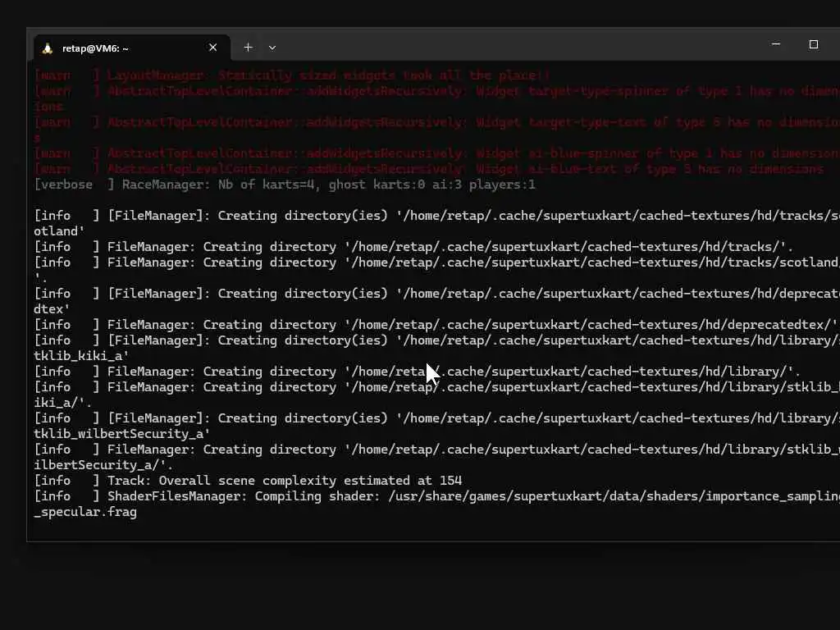Click the red LayoutManager warning line

pyautogui.click(x=292, y=75)
